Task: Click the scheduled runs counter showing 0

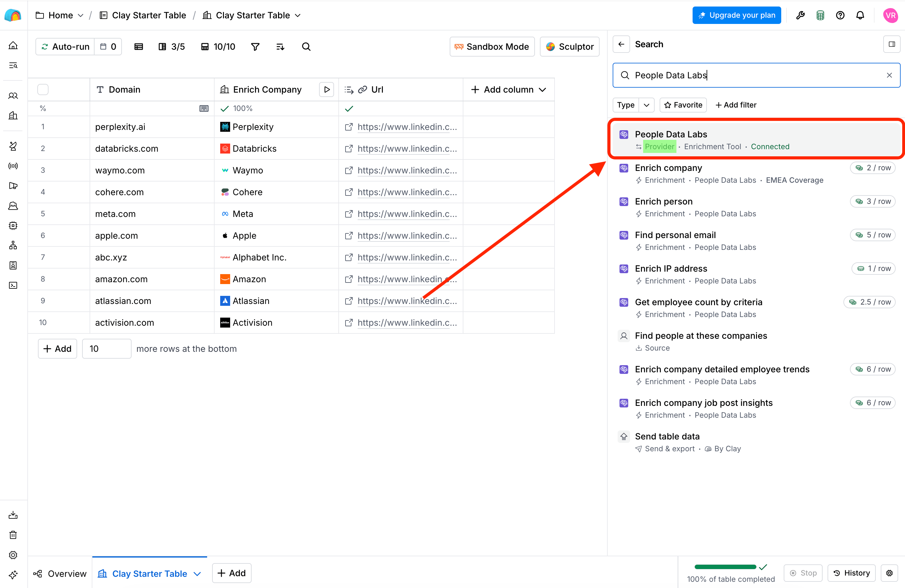Action: pyautogui.click(x=108, y=46)
